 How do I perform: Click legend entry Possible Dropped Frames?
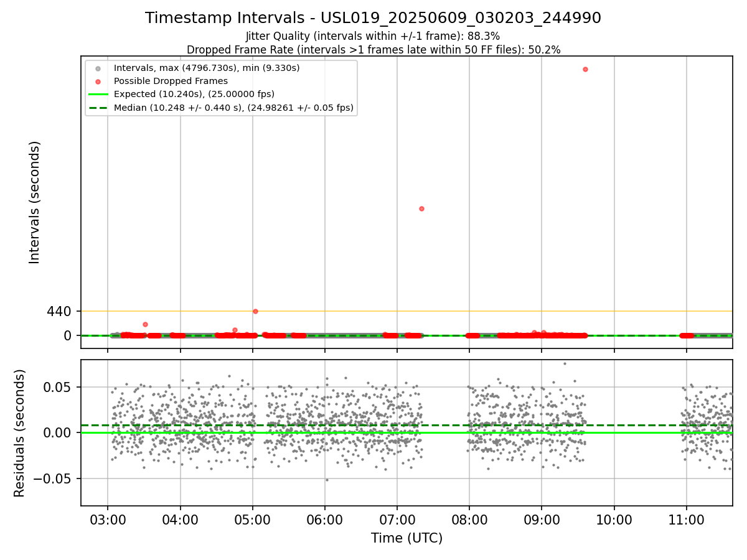[x=171, y=81]
